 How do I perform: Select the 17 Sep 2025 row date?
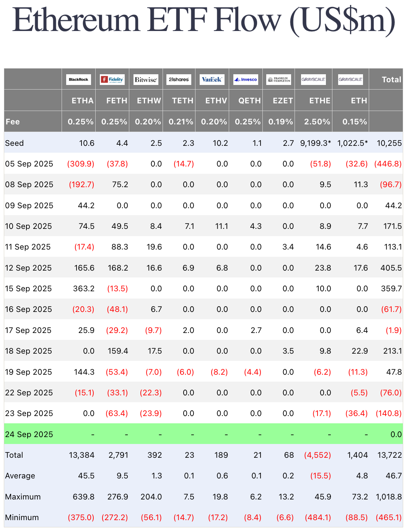[x=28, y=330]
